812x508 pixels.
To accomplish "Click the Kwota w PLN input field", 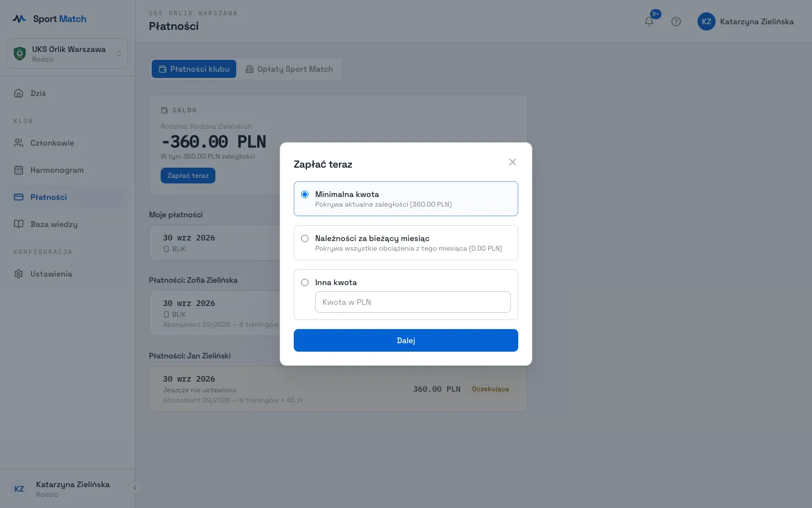I will (x=413, y=302).
